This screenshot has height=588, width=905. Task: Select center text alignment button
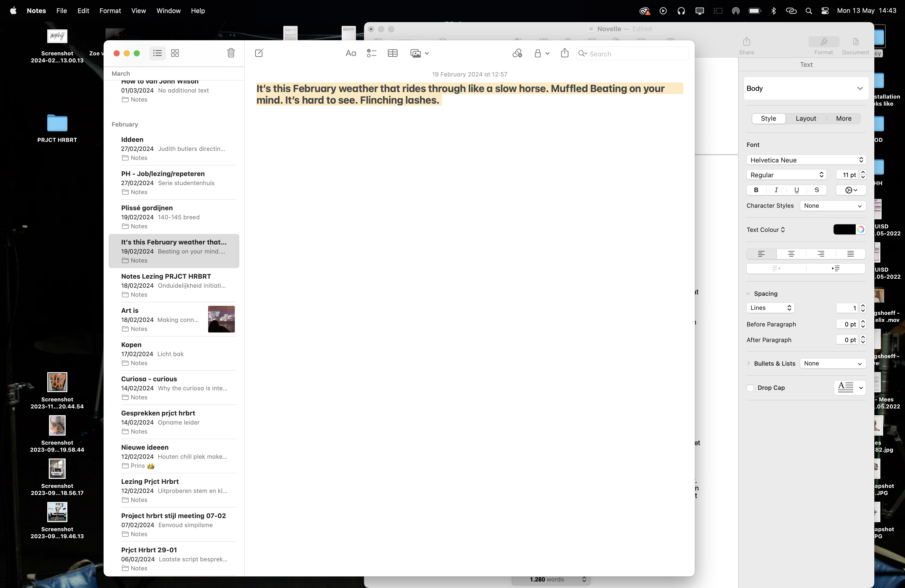(791, 254)
